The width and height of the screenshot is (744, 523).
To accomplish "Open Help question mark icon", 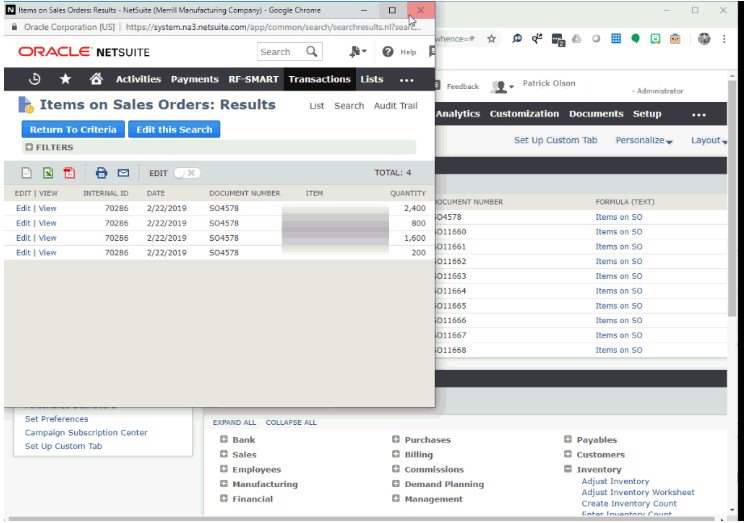I will pos(388,52).
